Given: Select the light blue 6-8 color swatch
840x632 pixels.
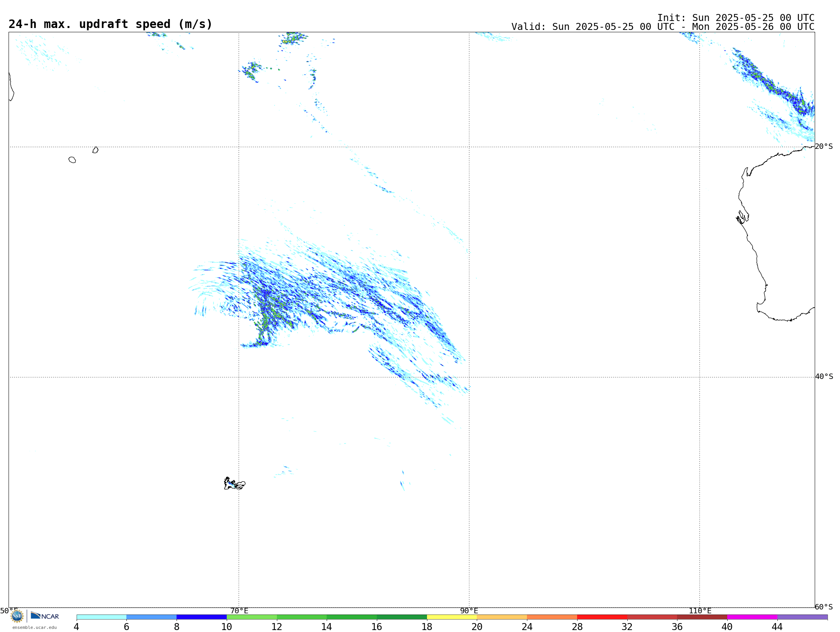Looking at the screenshot, I should [152, 617].
